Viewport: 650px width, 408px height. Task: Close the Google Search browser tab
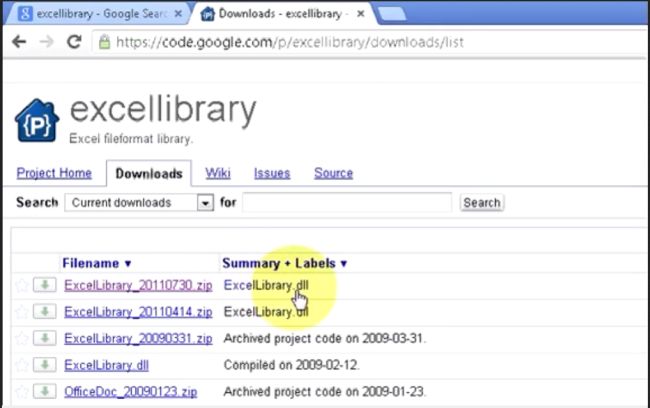[x=178, y=14]
